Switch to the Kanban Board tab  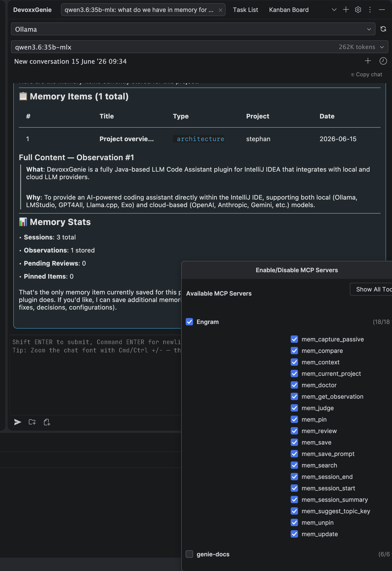point(289,10)
